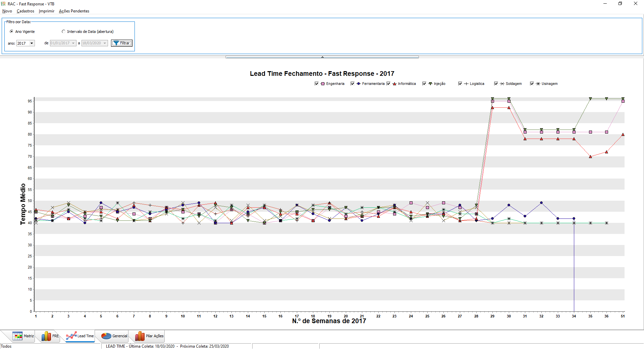The image size is (644, 349).
Task: Toggle Usinagem series checkbox
Action: [532, 84]
